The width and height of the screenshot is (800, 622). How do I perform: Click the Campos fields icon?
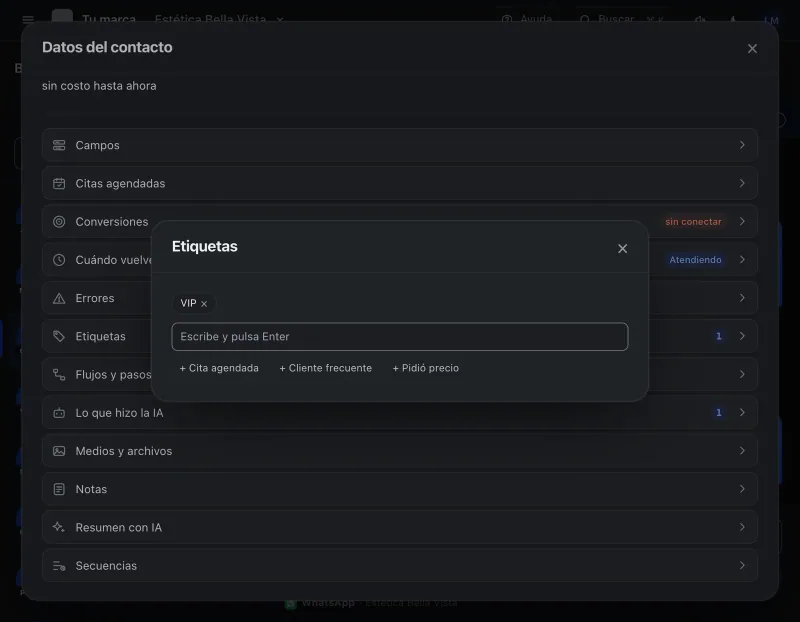point(59,145)
